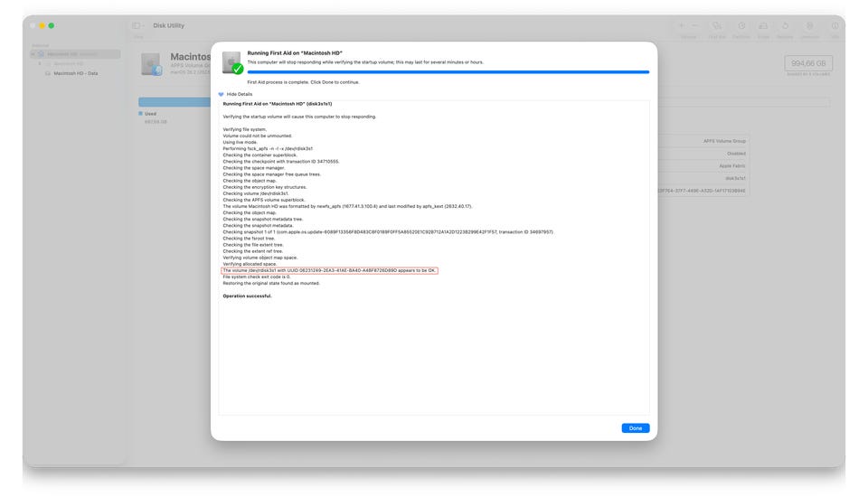Click the Partition toolbar icon
This screenshot has height=497, width=868.
(741, 25)
